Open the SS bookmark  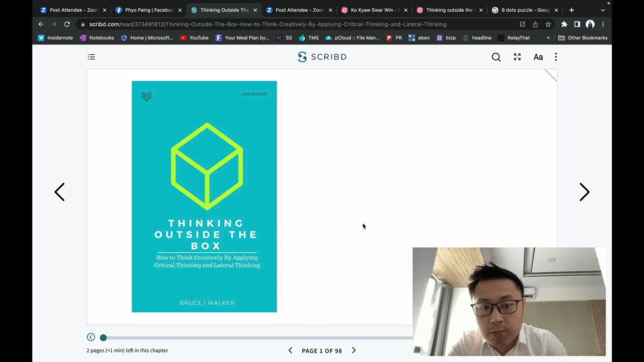(284, 38)
